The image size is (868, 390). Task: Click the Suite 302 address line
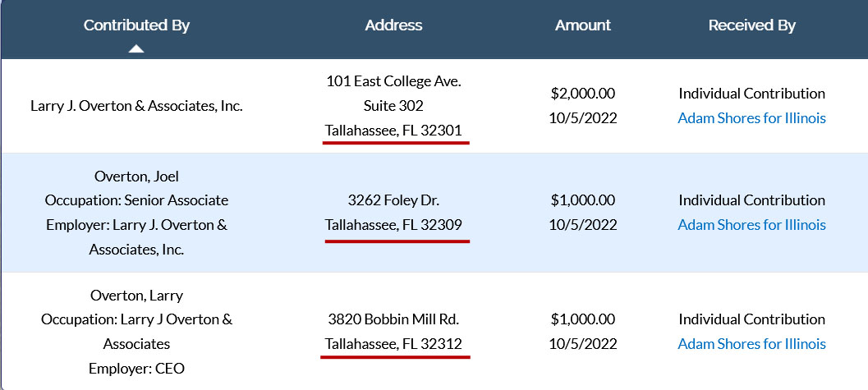pyautogui.click(x=393, y=106)
